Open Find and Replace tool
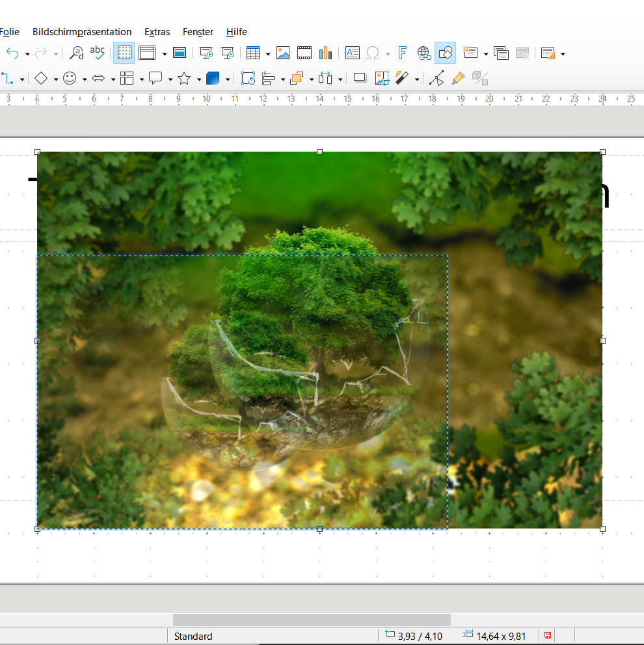 click(76, 53)
